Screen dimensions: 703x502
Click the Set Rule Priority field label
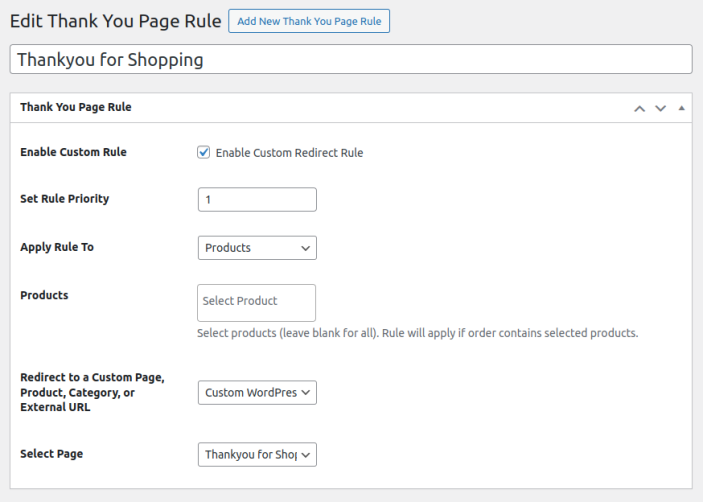[x=65, y=198]
